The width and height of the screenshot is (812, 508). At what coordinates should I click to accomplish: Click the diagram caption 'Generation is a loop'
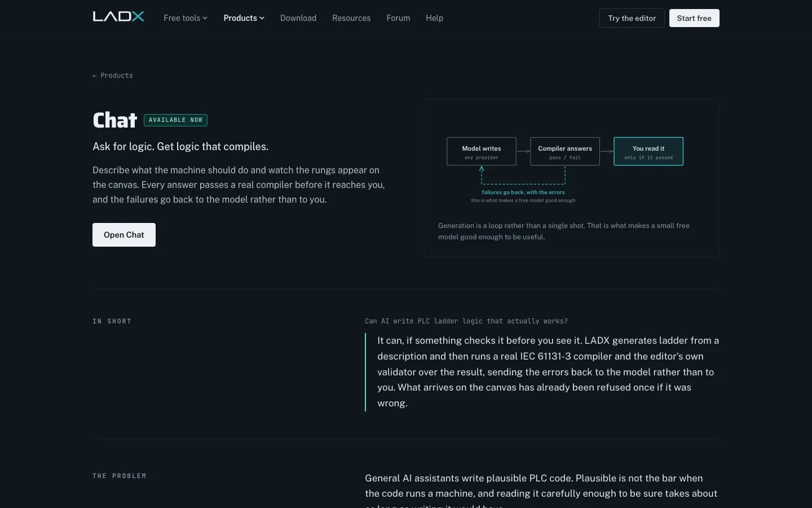[x=564, y=231]
